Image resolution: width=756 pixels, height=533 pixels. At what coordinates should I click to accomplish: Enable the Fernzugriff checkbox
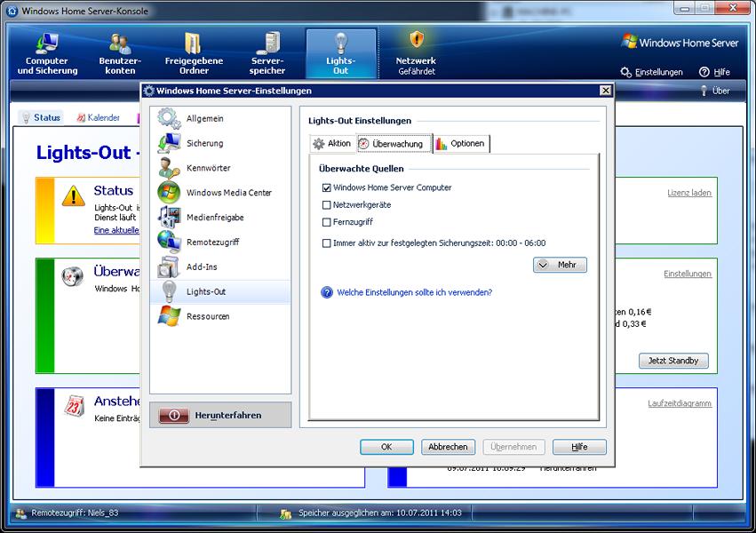click(x=326, y=222)
